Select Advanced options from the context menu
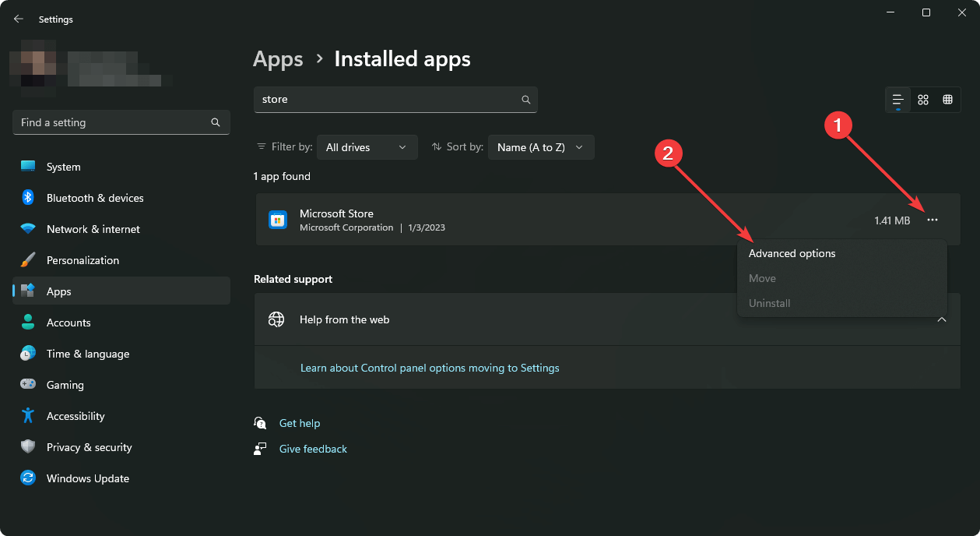 point(792,252)
